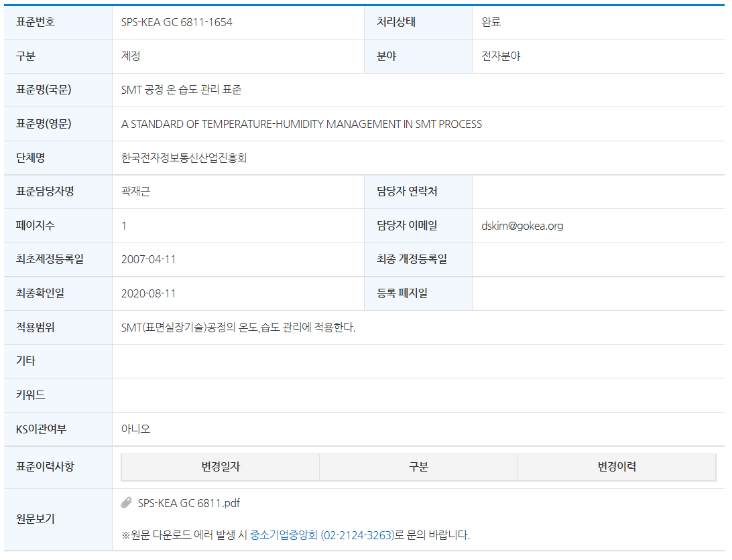Screen dimensions: 732x560
Task: Click the standard number SPS-KEA GC 6811-1654
Action: pyautogui.click(x=177, y=22)
